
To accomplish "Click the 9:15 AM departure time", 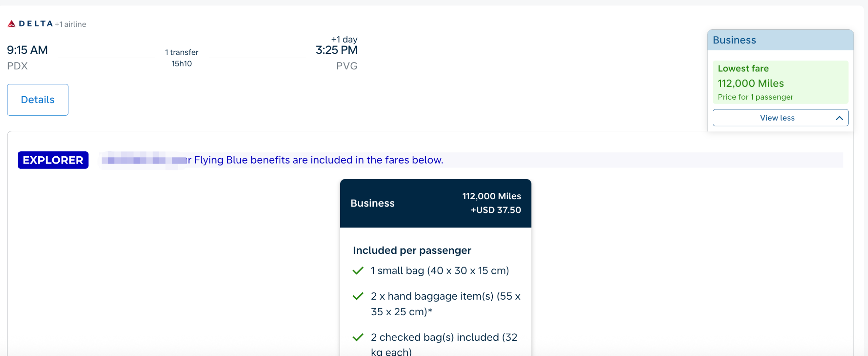I will 27,50.
